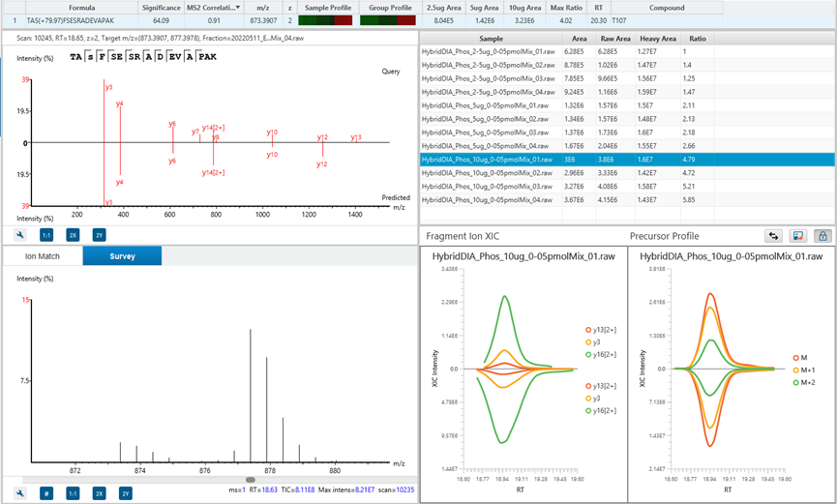Toggle the lock axis button
This screenshot has height=504, width=837.
click(822, 236)
